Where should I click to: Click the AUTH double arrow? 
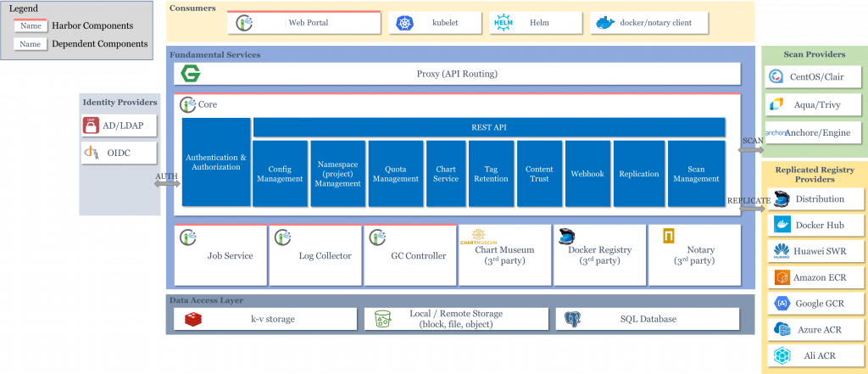pos(168,183)
